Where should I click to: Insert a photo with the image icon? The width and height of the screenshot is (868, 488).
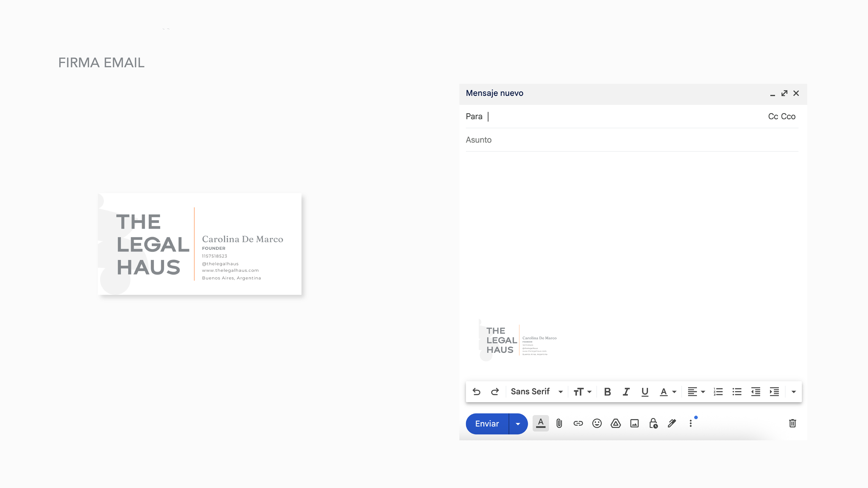click(x=634, y=423)
